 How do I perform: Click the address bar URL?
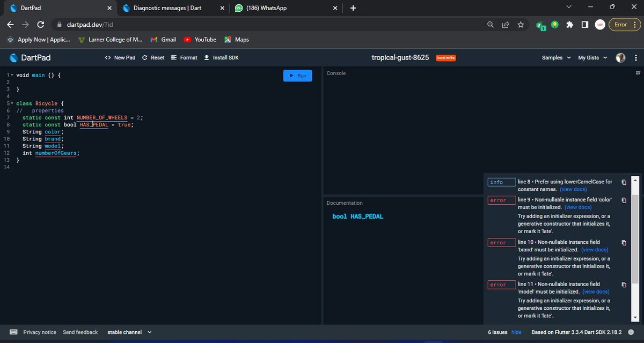[90, 25]
